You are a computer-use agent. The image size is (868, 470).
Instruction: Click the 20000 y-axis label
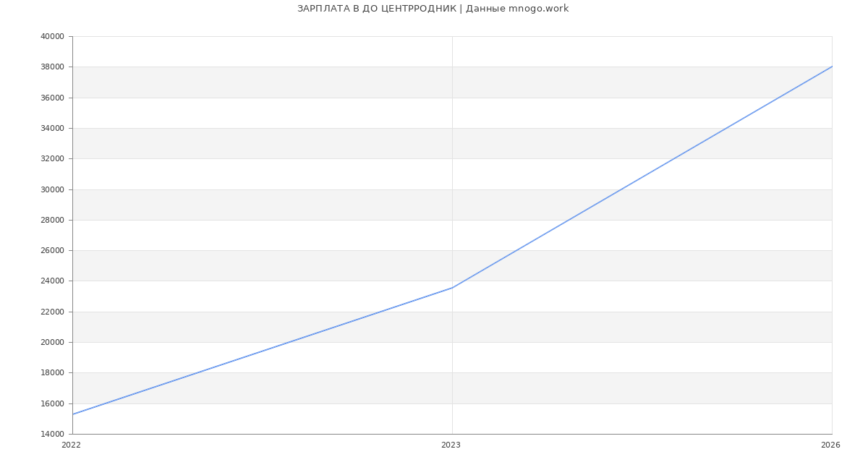52,343
